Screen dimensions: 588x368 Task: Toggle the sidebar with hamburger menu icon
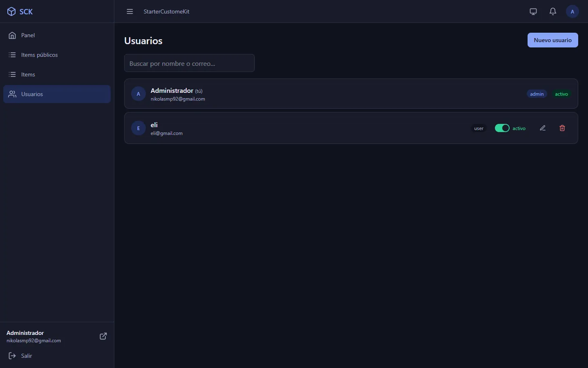click(130, 11)
